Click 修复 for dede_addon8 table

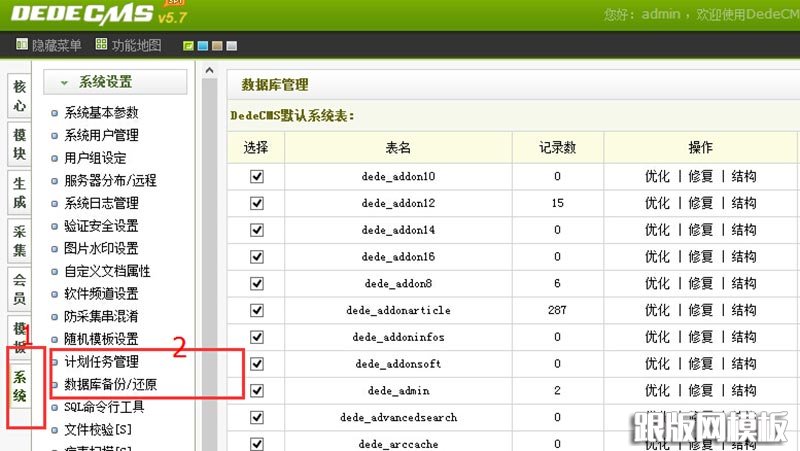tap(700, 284)
